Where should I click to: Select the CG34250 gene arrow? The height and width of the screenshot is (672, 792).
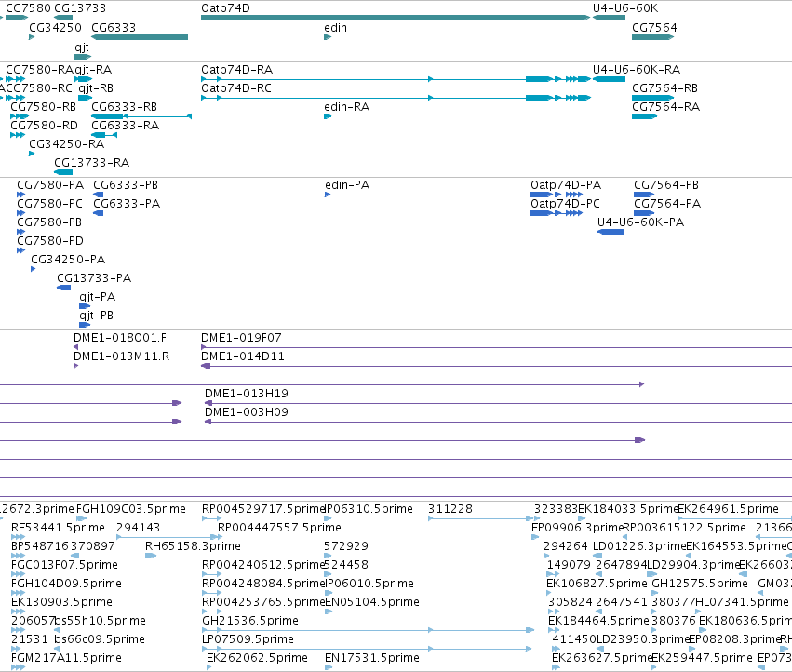(32, 37)
